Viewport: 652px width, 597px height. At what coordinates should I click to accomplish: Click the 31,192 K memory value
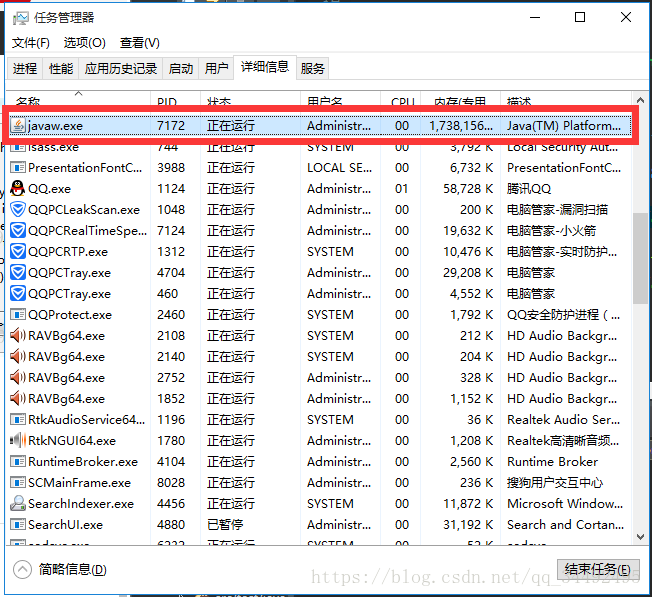(x=468, y=525)
